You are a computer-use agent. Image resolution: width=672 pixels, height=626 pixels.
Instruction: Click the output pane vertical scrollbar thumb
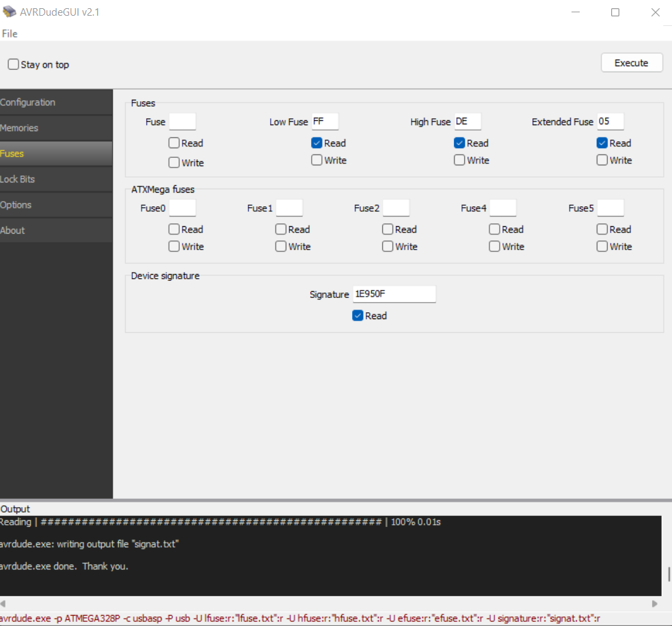coord(669,574)
